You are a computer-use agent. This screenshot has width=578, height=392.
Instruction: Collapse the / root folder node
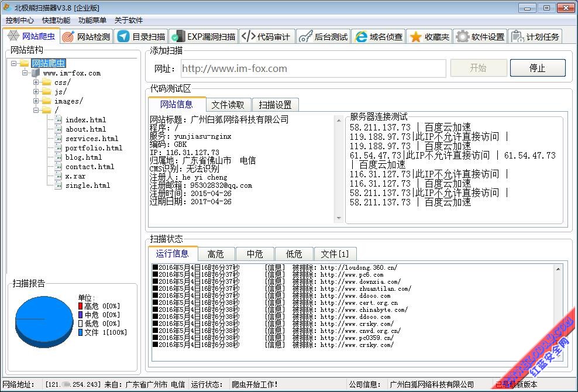coord(36,110)
